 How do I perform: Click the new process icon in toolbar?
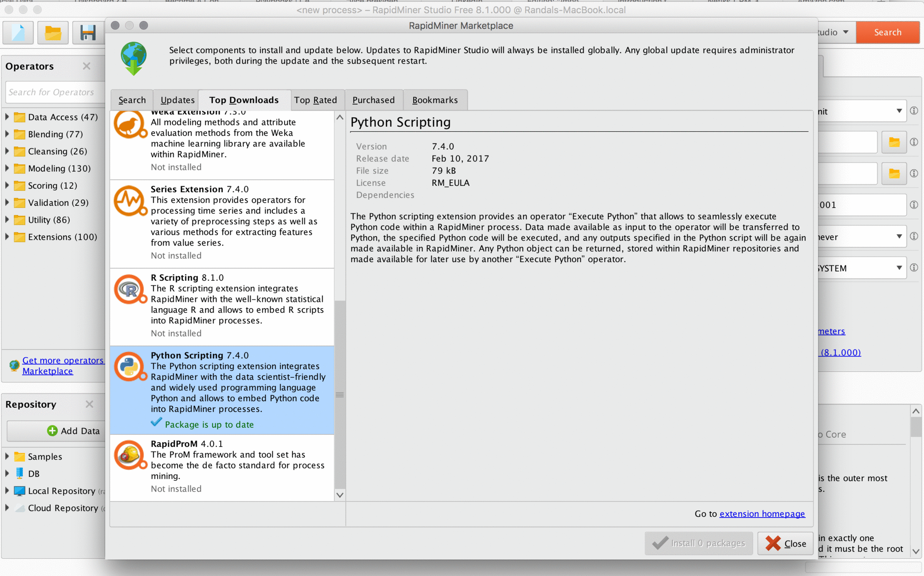(18, 33)
